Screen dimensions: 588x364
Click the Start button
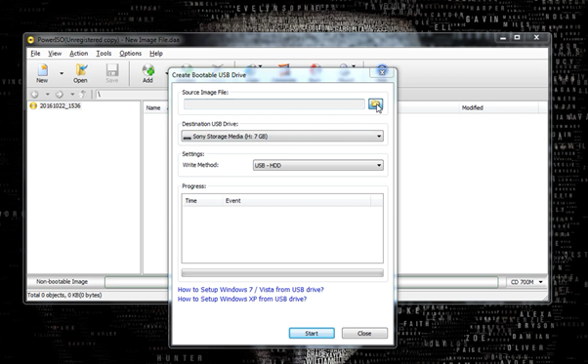click(312, 334)
